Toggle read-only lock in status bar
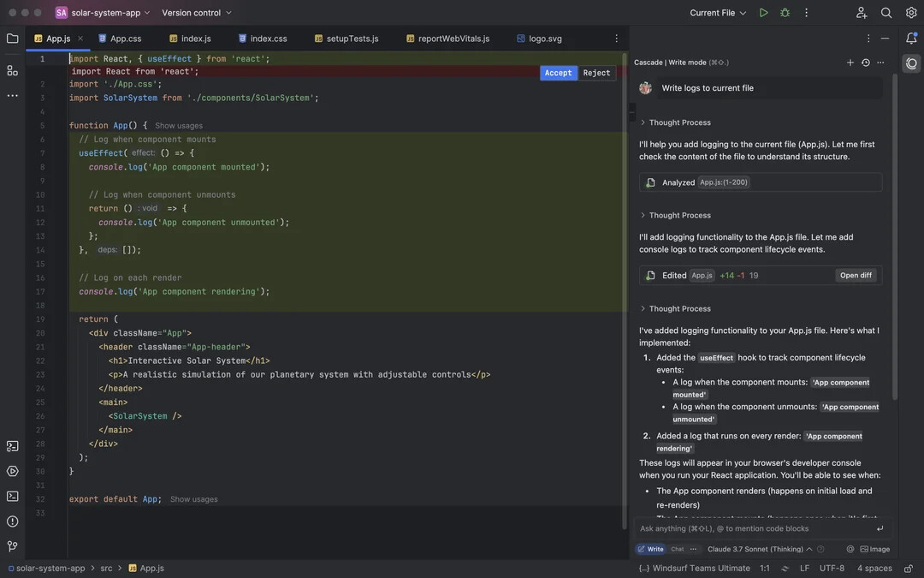The image size is (924, 578). pyautogui.click(x=909, y=569)
